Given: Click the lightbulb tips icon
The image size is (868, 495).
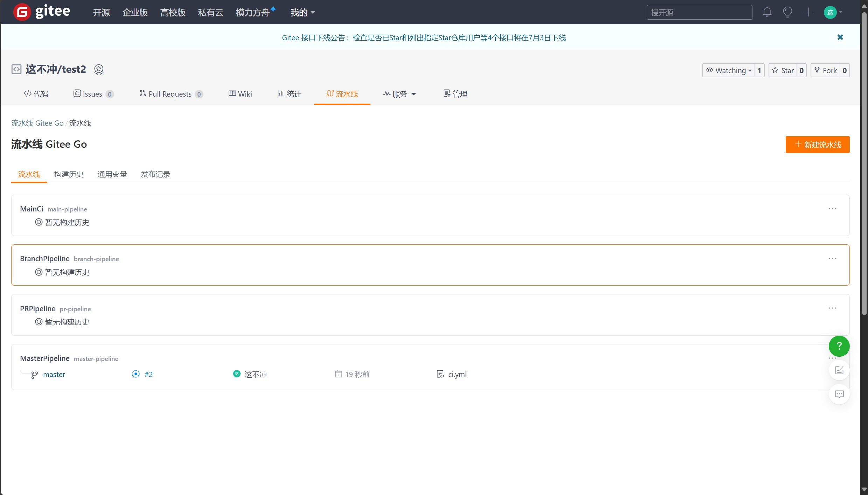Looking at the screenshot, I should click(x=787, y=12).
